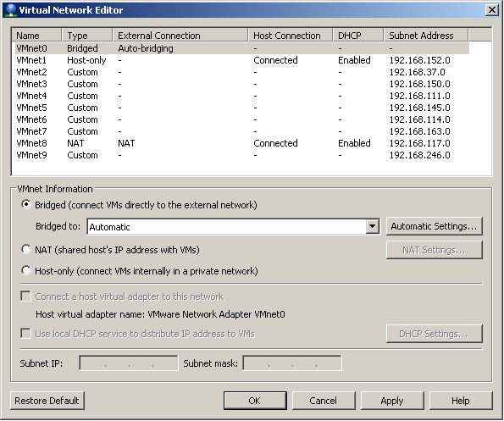504x421 pixels.
Task: Open the Bridged to dropdown arrow
Action: (372, 226)
